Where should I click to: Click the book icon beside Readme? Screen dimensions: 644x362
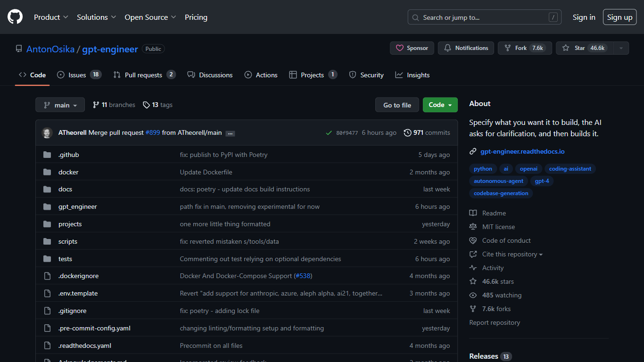473,213
